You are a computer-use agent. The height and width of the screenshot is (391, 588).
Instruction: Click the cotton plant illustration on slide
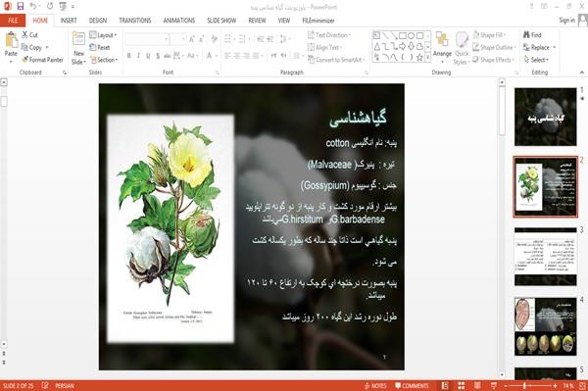[x=171, y=228]
